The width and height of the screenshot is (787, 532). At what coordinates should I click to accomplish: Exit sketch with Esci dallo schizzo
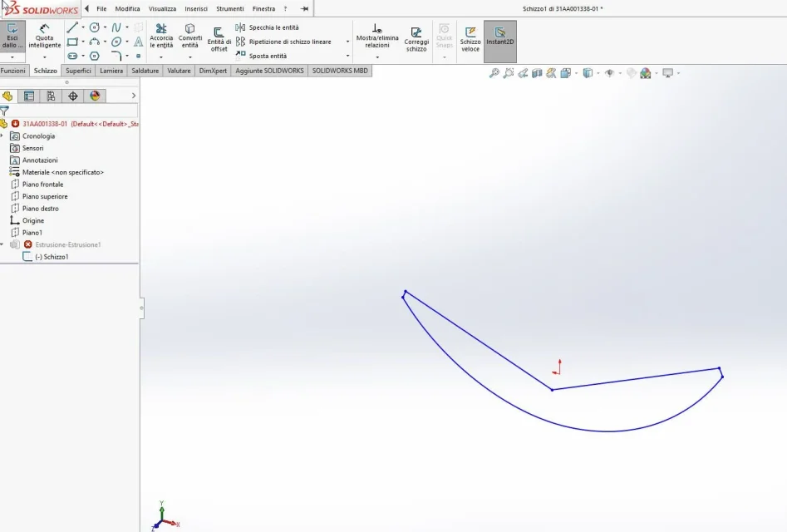(12, 36)
